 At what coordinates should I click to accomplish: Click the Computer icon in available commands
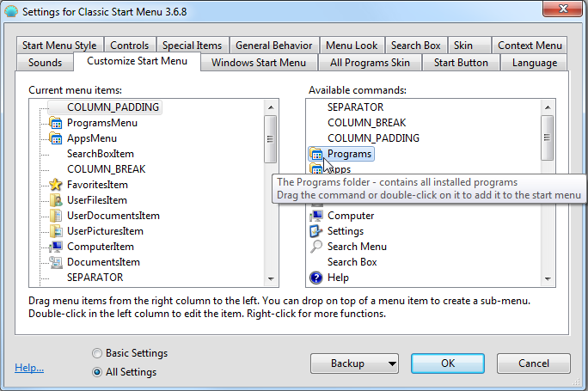316,216
